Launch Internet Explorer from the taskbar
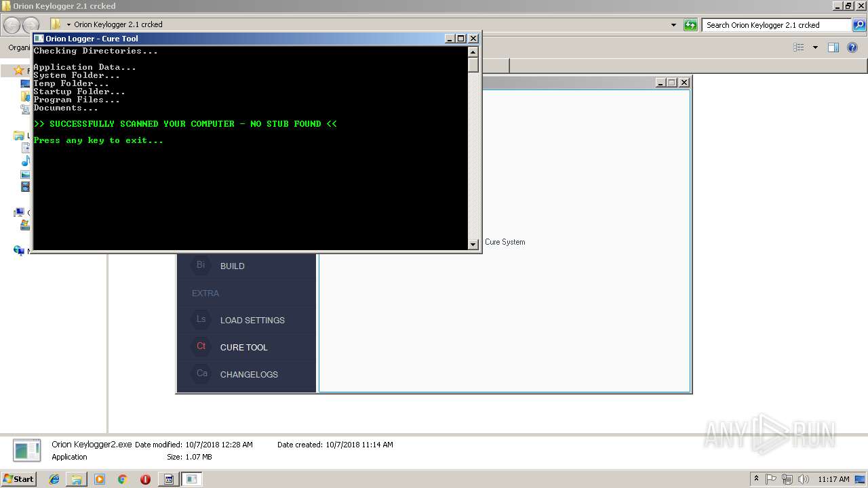The width and height of the screenshot is (868, 488). coord(54,479)
